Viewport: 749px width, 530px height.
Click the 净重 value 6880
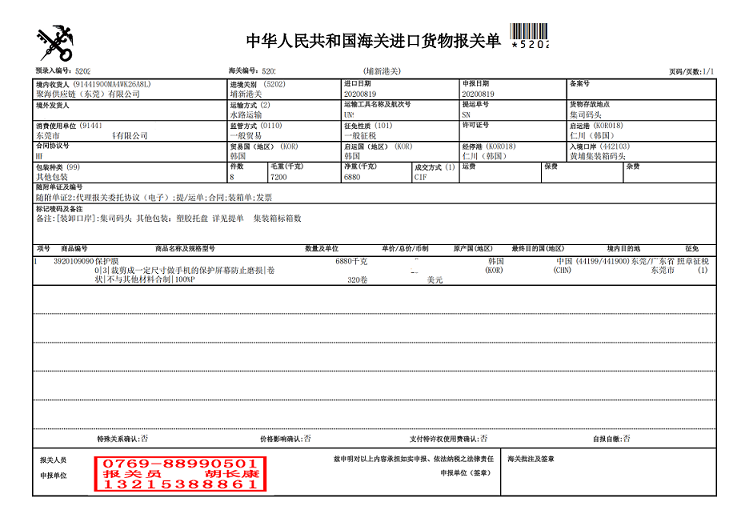click(x=352, y=176)
